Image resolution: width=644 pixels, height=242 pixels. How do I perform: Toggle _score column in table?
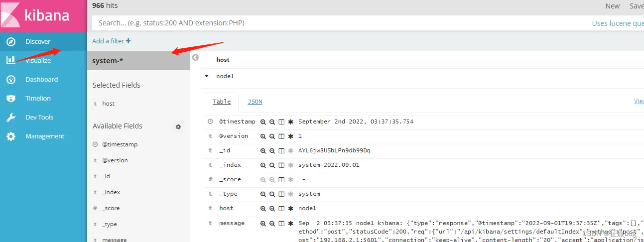pos(281,179)
